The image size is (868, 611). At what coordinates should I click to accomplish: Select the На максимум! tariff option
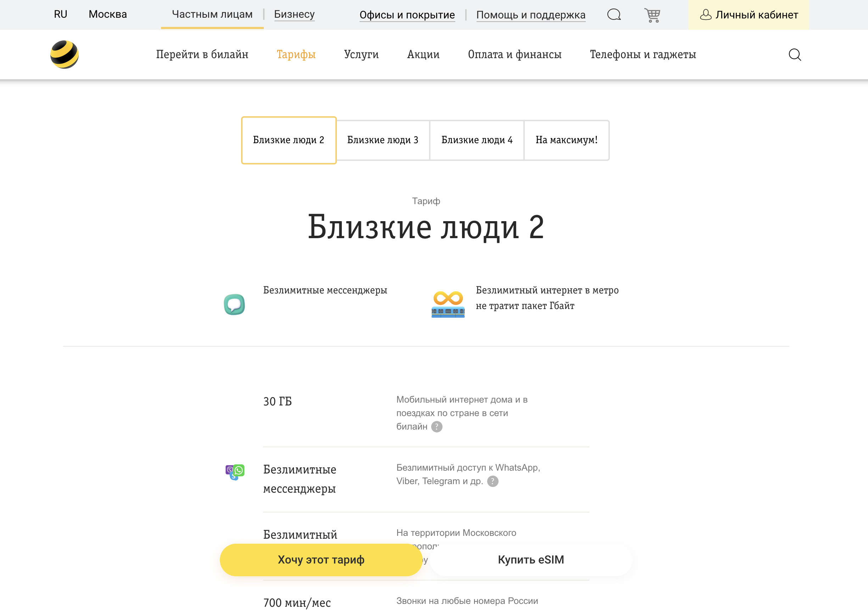pyautogui.click(x=566, y=140)
